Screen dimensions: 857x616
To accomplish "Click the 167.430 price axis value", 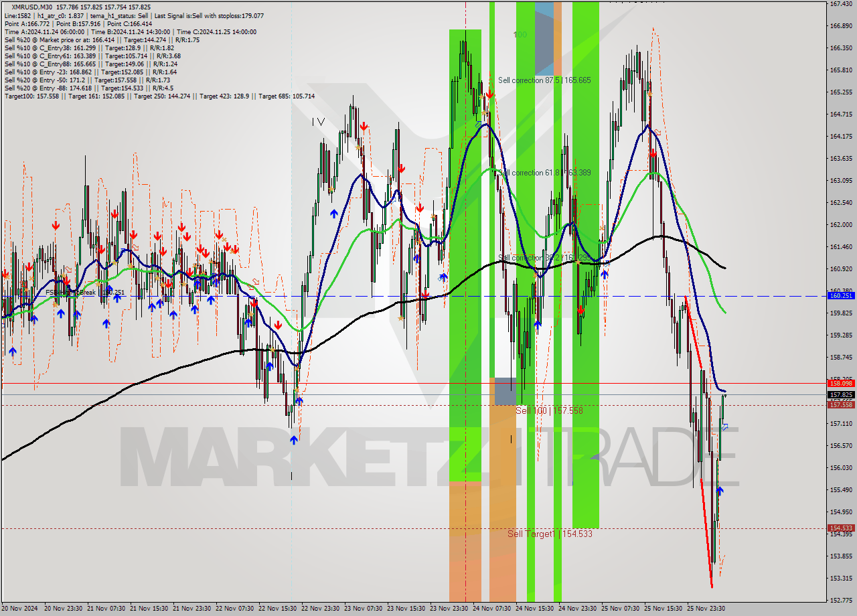I will point(841,3).
